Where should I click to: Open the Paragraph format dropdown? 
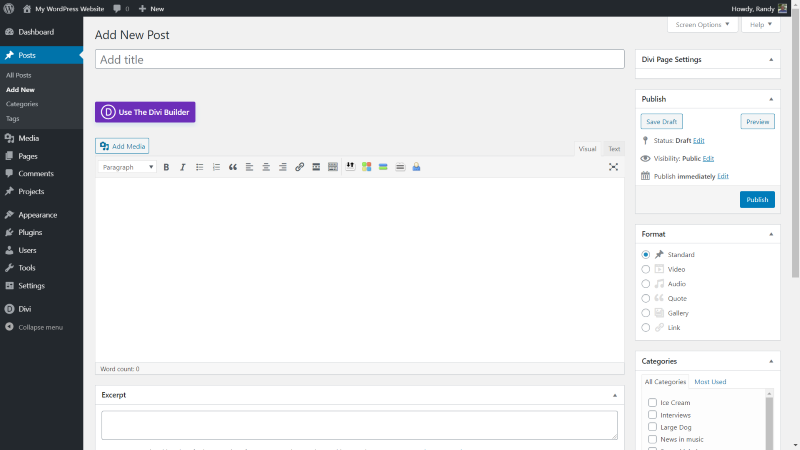[x=127, y=167]
